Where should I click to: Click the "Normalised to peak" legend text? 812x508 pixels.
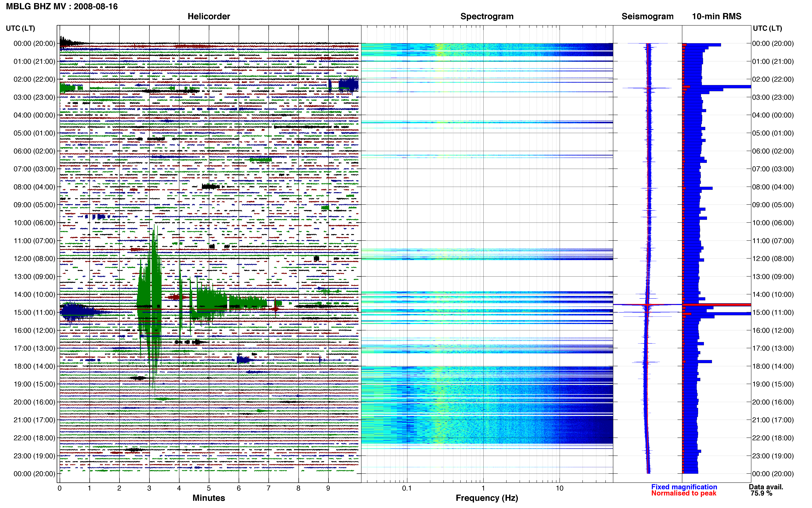tap(684, 493)
